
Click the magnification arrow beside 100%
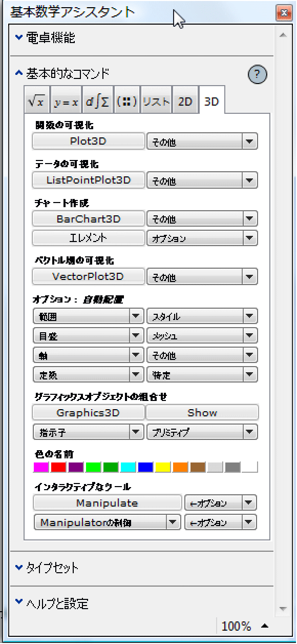point(265,626)
